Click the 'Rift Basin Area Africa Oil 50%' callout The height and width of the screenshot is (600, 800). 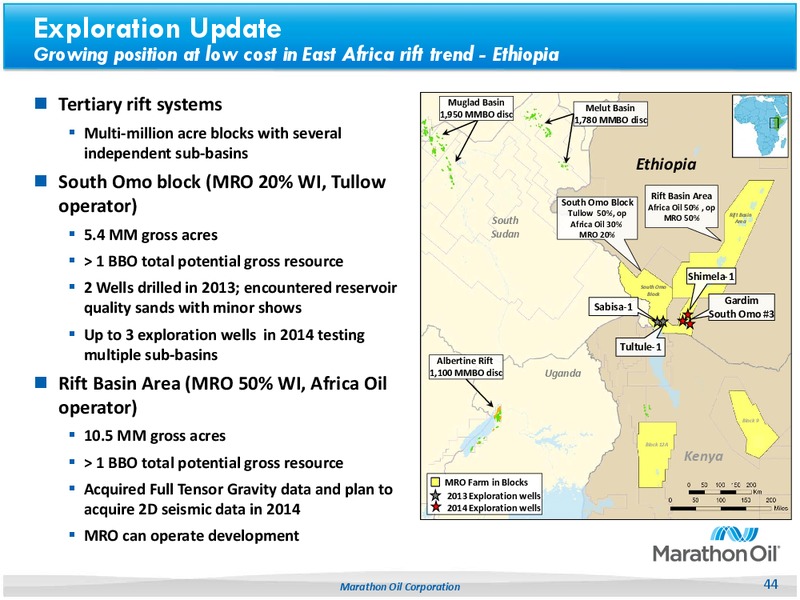point(681,206)
